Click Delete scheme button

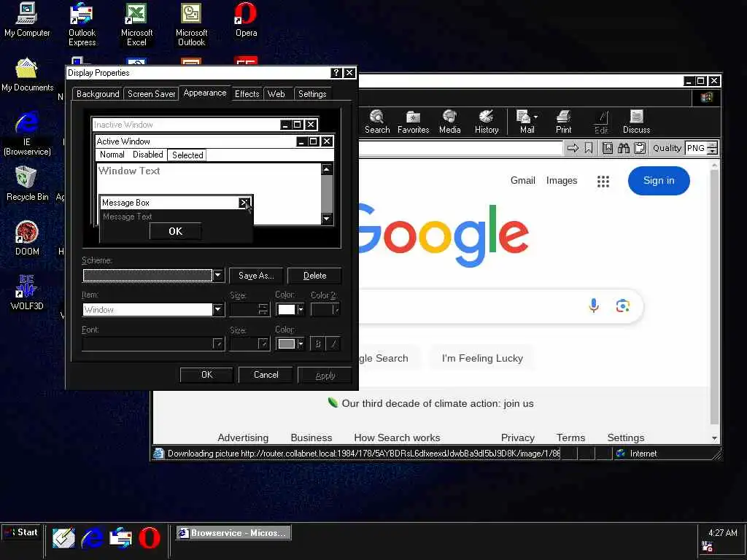[x=314, y=276]
